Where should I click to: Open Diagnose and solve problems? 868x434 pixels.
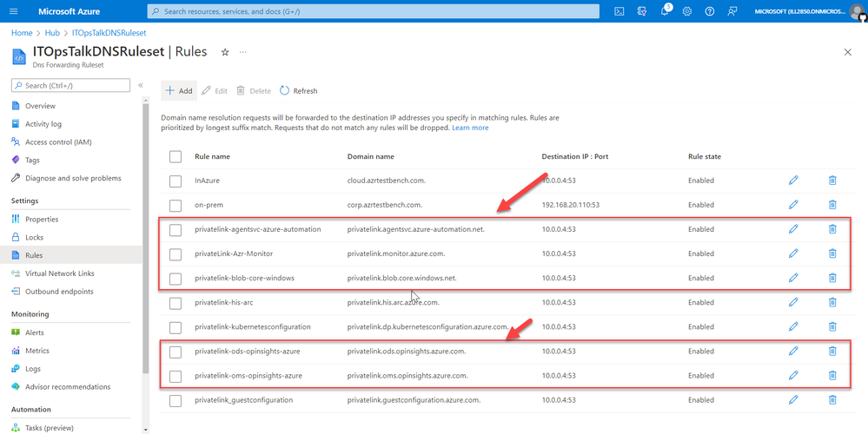pyautogui.click(x=71, y=178)
